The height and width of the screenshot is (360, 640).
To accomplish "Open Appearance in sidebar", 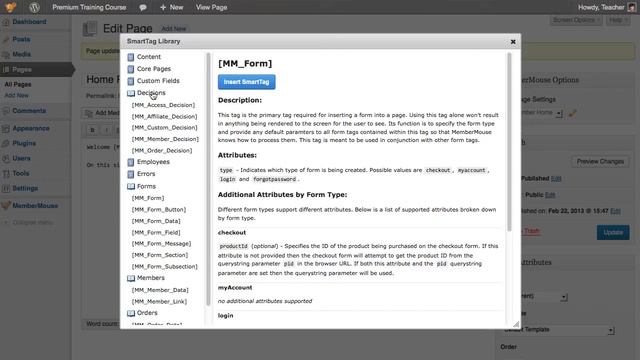I will point(31,128).
